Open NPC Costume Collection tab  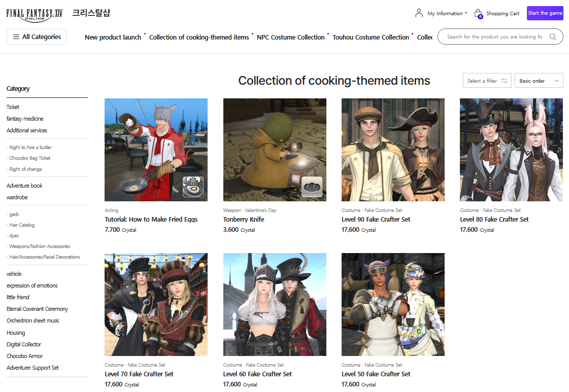(291, 38)
